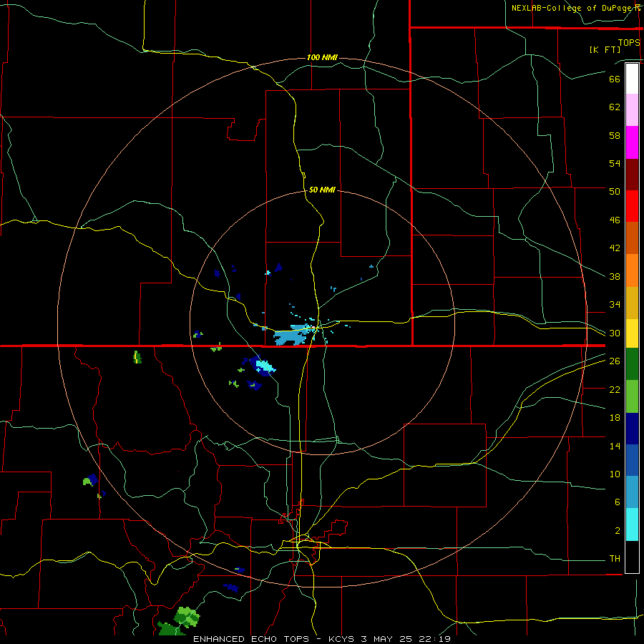Click the orange 38-42 kft legend swatch
This screenshot has height=644, width=644.
[x=632, y=270]
